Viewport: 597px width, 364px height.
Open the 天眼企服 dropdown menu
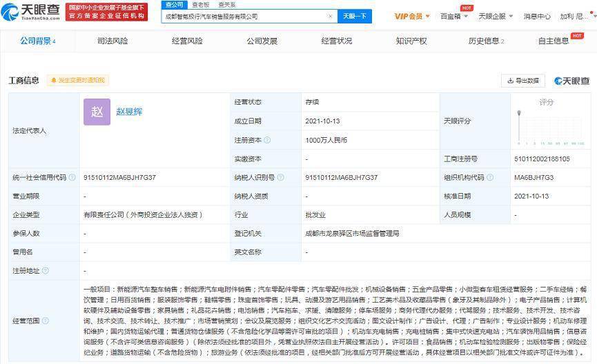click(x=494, y=16)
